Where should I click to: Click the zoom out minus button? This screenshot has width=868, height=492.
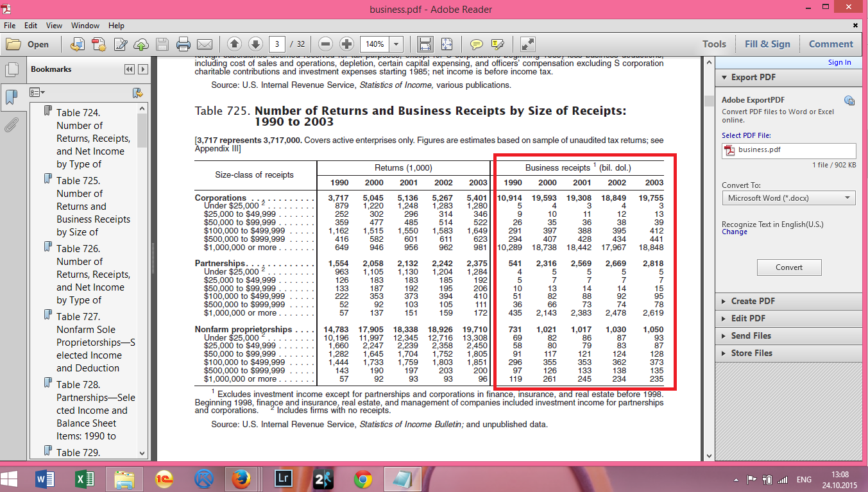[x=326, y=44]
